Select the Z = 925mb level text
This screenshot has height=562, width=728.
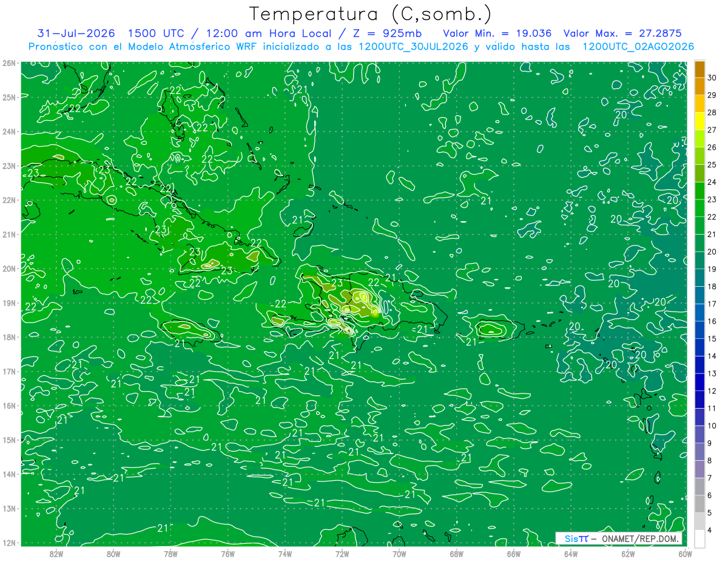point(387,33)
